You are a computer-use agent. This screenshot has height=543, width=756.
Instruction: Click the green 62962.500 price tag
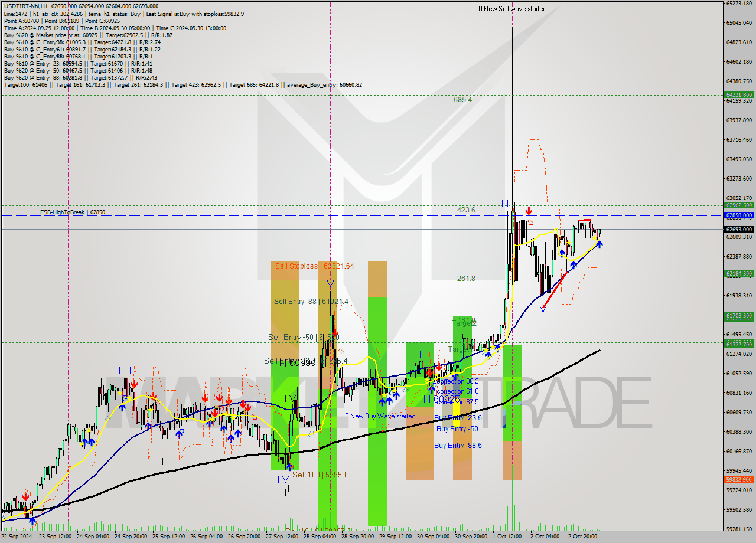pos(738,205)
